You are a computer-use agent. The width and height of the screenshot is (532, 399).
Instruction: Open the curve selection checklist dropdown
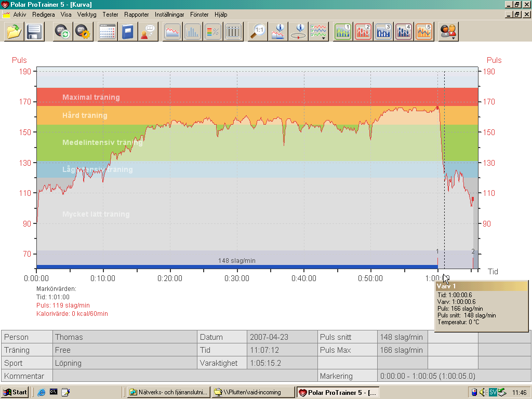coord(319,32)
